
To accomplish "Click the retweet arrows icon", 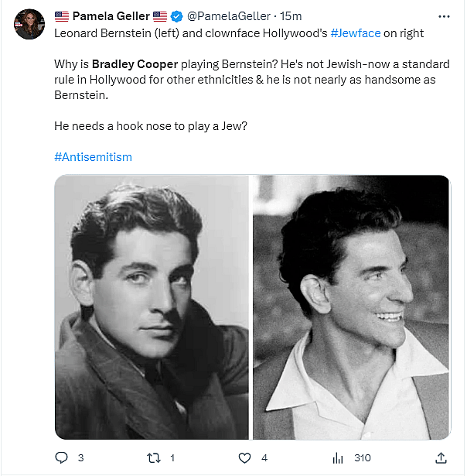I will 153,458.
